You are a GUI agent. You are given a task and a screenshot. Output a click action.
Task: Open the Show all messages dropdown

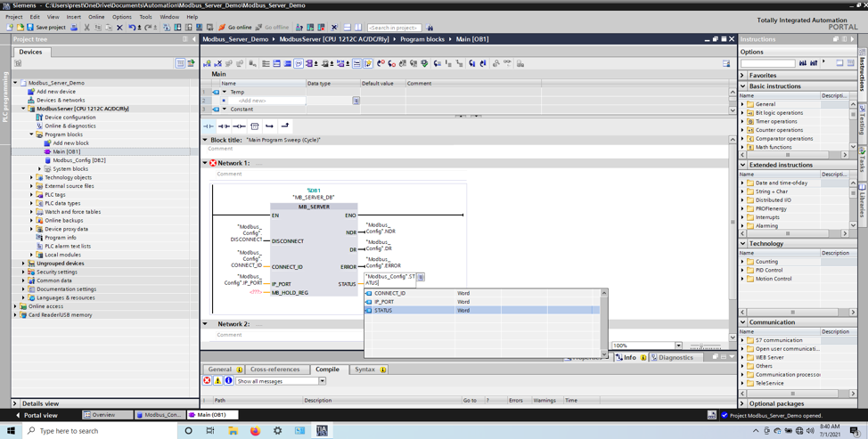323,381
